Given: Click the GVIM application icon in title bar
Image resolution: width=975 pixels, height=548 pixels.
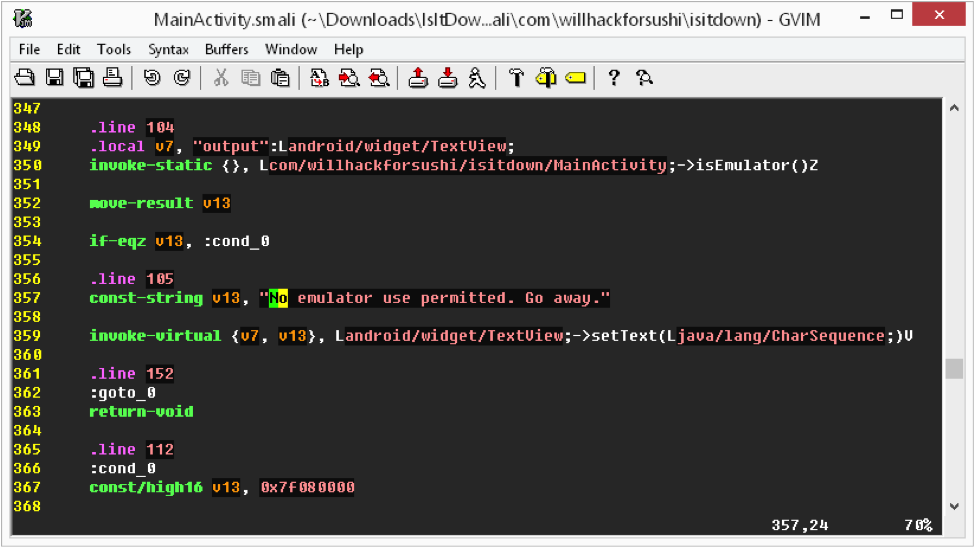Looking at the screenshot, I should pos(23,19).
